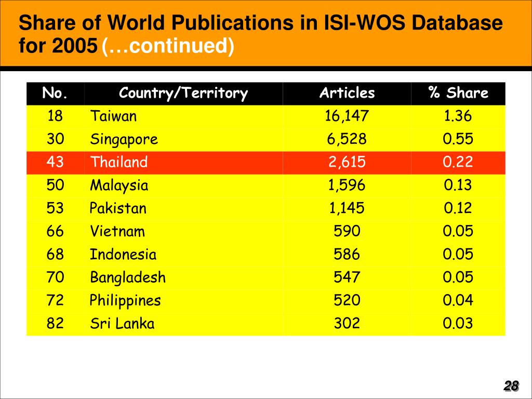Select the rank cell '30'
The width and height of the screenshot is (532, 399).
(55, 139)
